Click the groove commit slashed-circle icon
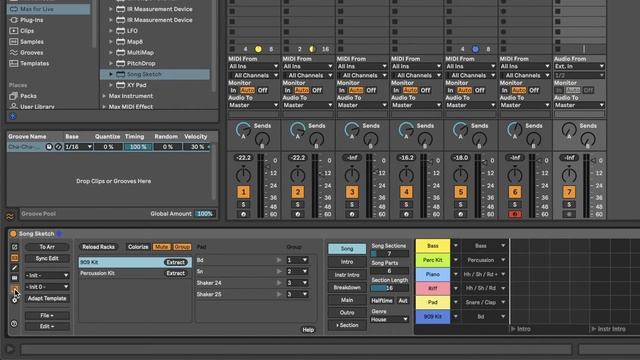 [58, 147]
